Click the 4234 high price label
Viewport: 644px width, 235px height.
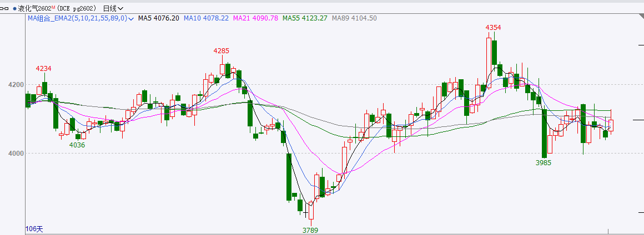[x=44, y=68]
